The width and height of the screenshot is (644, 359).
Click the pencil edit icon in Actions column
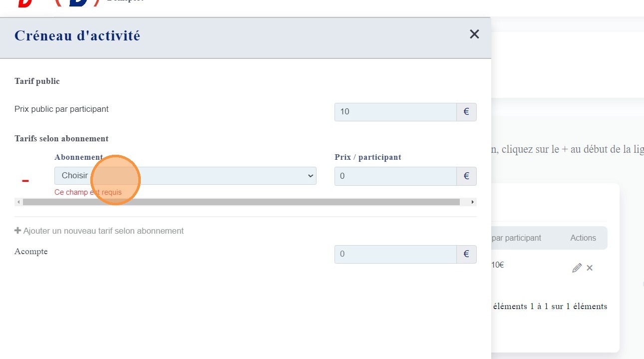[x=577, y=268]
